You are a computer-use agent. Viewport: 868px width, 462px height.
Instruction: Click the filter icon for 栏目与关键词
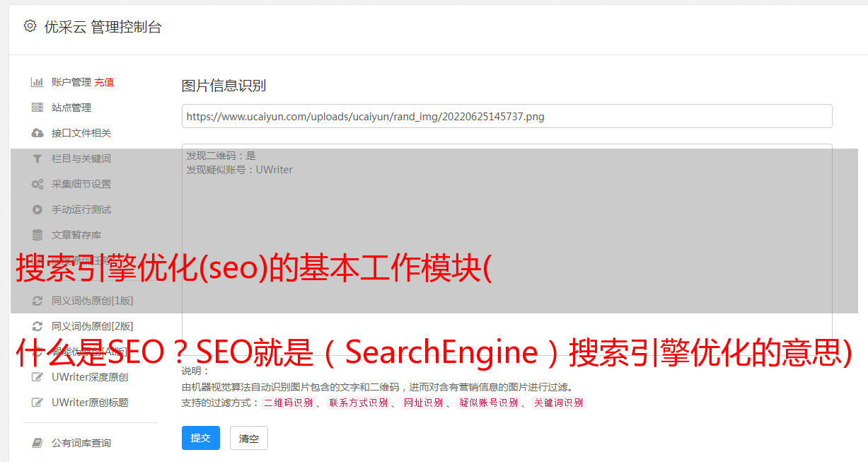tap(37, 158)
